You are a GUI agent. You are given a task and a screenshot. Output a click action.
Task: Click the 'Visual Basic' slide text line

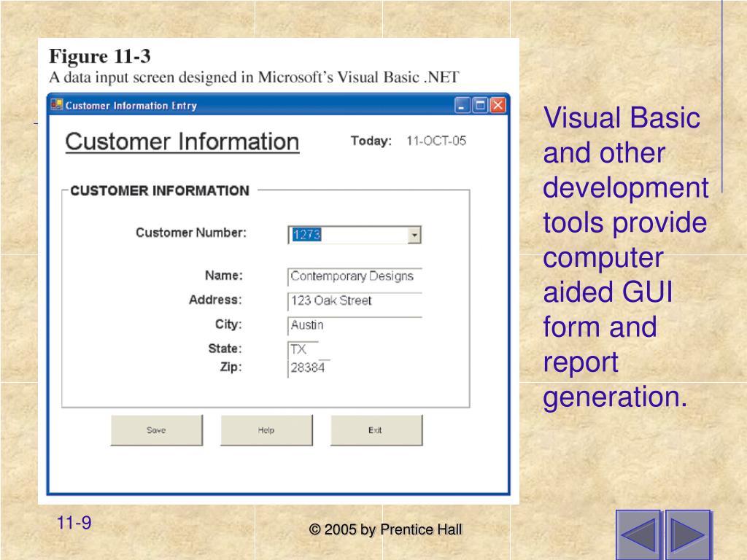(622, 117)
